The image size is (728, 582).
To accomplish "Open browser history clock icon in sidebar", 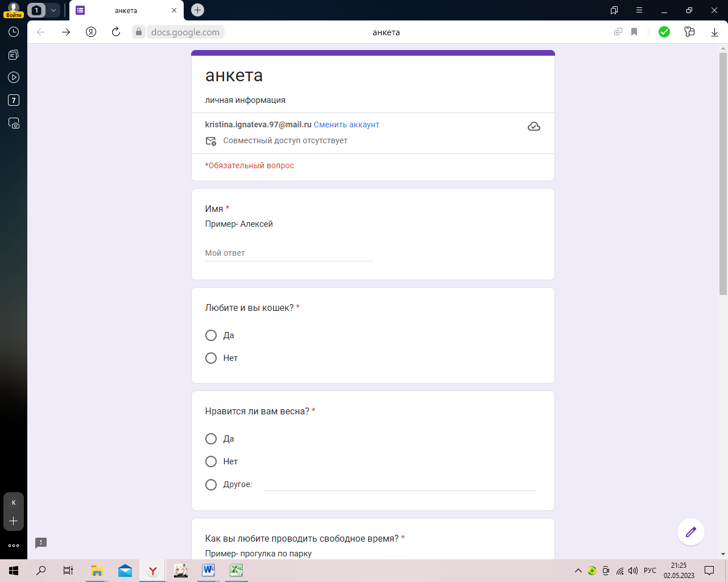I will coord(14,32).
